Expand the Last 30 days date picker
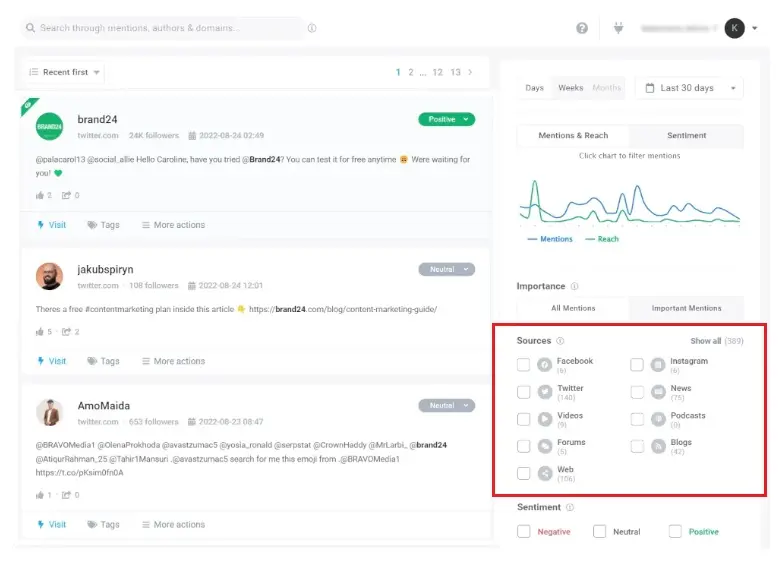The height and width of the screenshot is (579, 783). [689, 88]
